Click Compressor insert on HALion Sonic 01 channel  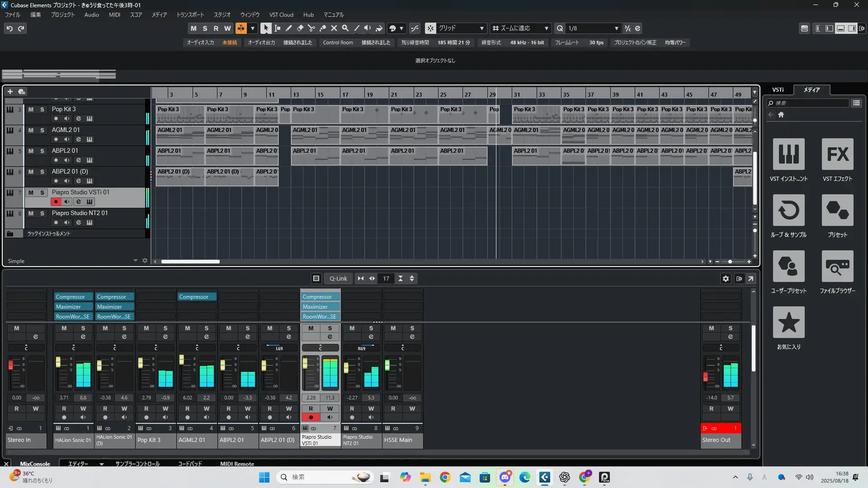pyautogui.click(x=73, y=297)
